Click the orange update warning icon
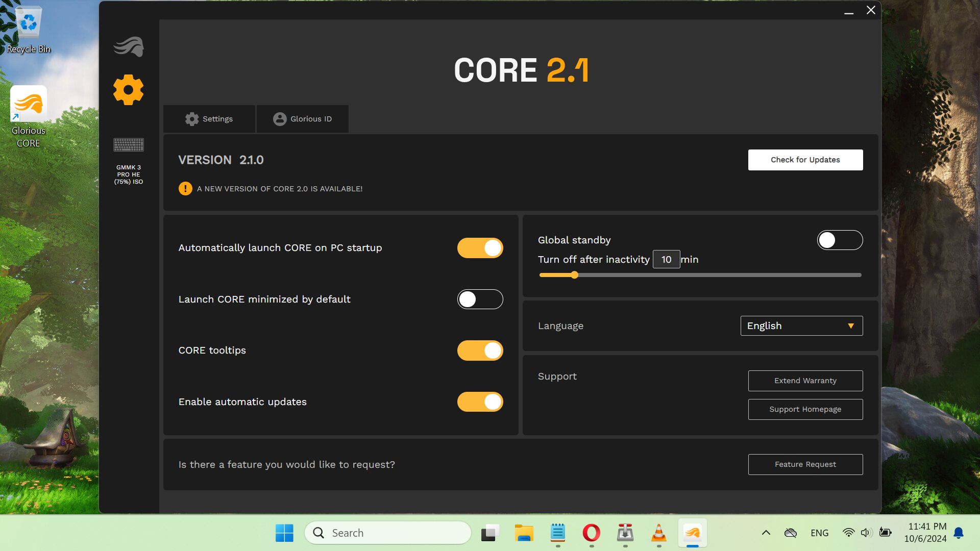This screenshot has width=980, height=551. tap(185, 189)
